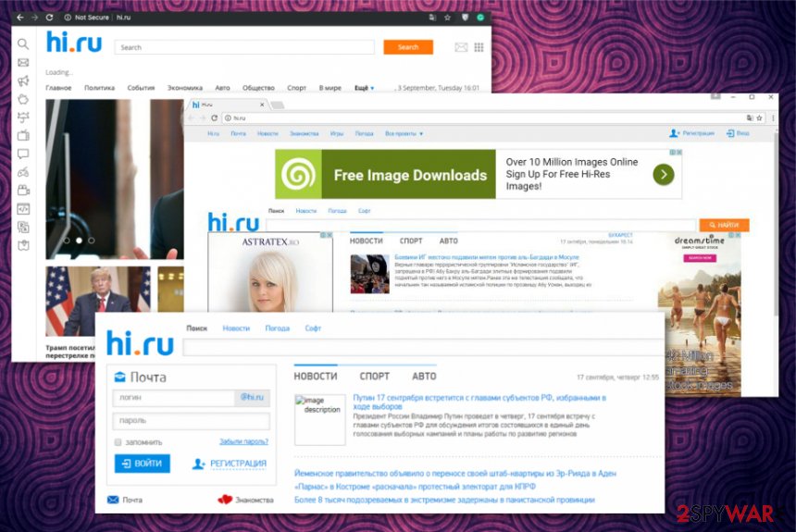Click the dreamstime ad banner on right
The image size is (796, 532).
click(x=699, y=315)
